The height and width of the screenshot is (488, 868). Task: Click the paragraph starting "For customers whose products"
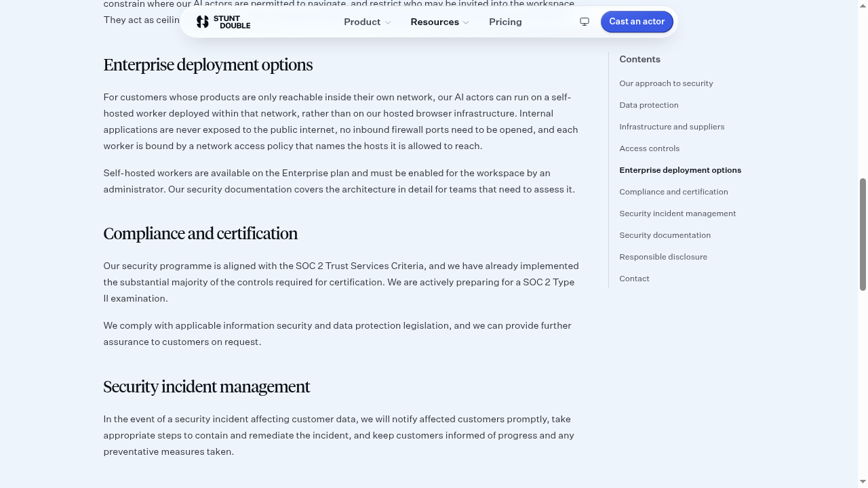pyautogui.click(x=341, y=121)
